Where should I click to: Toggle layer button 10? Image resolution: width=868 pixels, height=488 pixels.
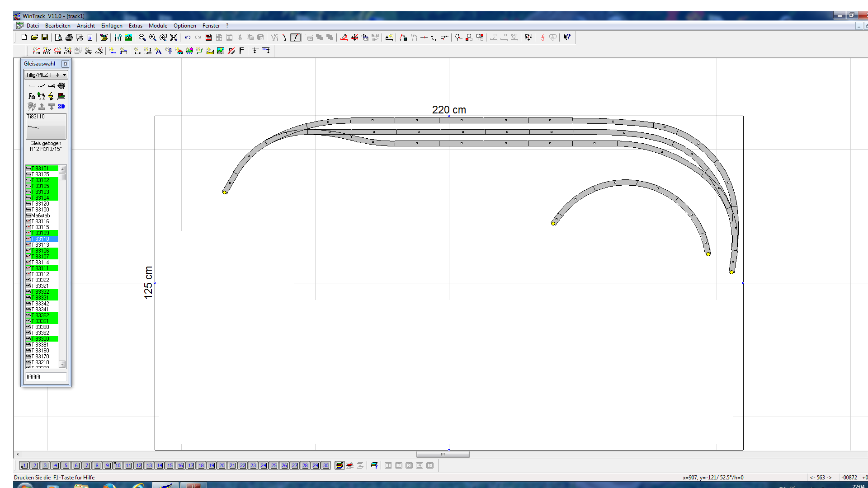click(118, 465)
